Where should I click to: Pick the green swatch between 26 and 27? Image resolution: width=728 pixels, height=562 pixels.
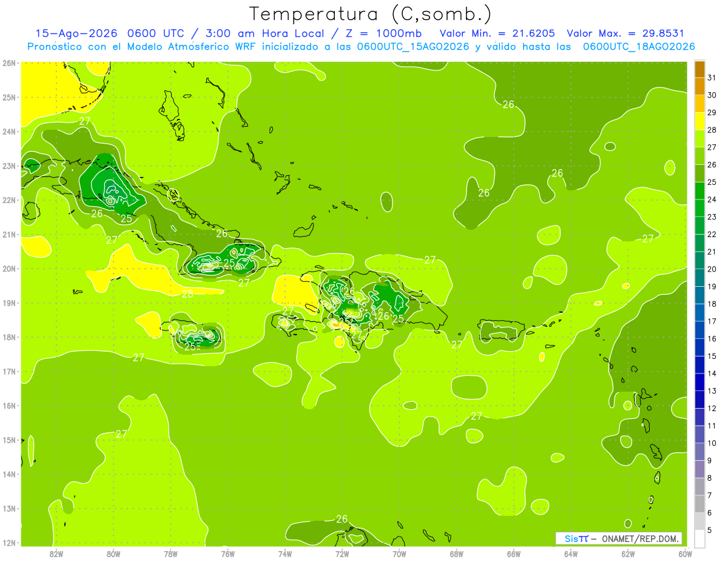coord(699,156)
